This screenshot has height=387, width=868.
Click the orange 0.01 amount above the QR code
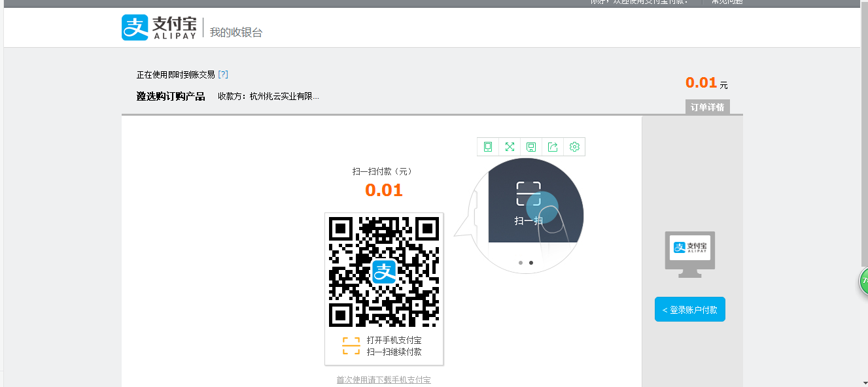tap(384, 190)
